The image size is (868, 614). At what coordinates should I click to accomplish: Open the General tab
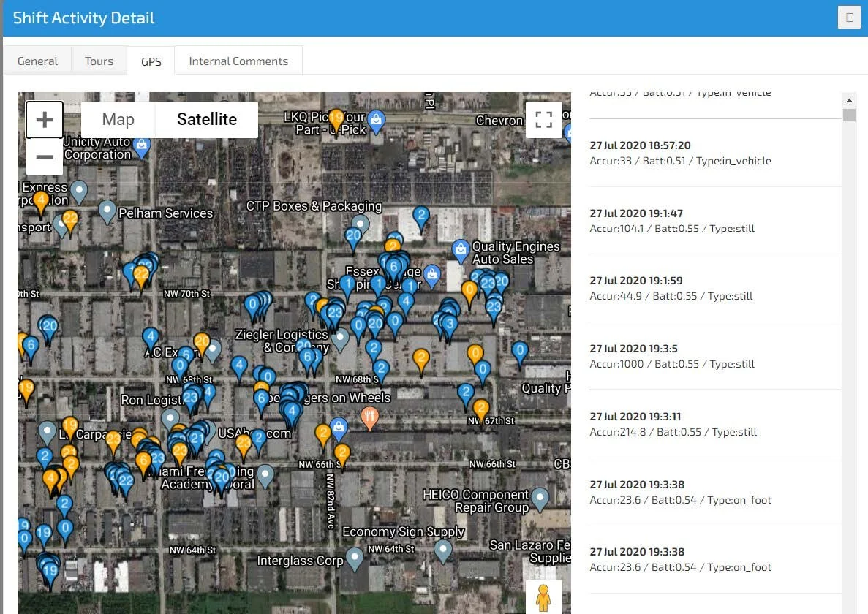(37, 61)
